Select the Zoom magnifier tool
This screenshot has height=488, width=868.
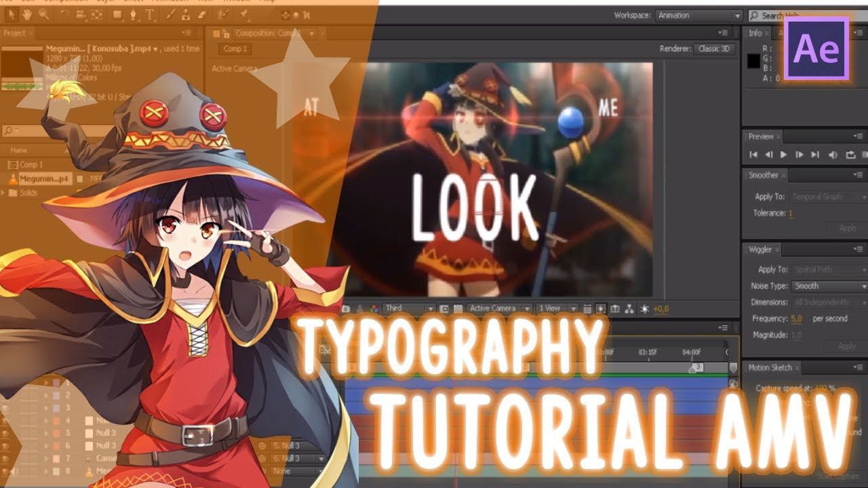(44, 14)
